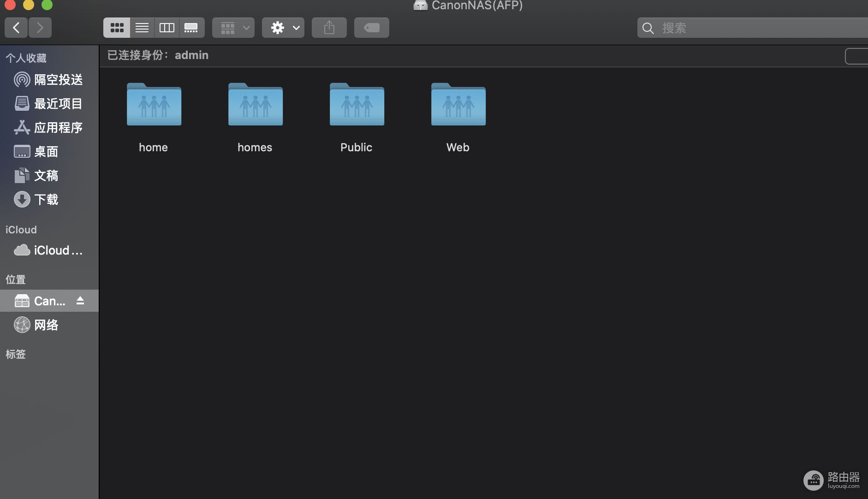Open 文稿 in sidebar
Image resolution: width=868 pixels, height=499 pixels.
[x=49, y=176]
